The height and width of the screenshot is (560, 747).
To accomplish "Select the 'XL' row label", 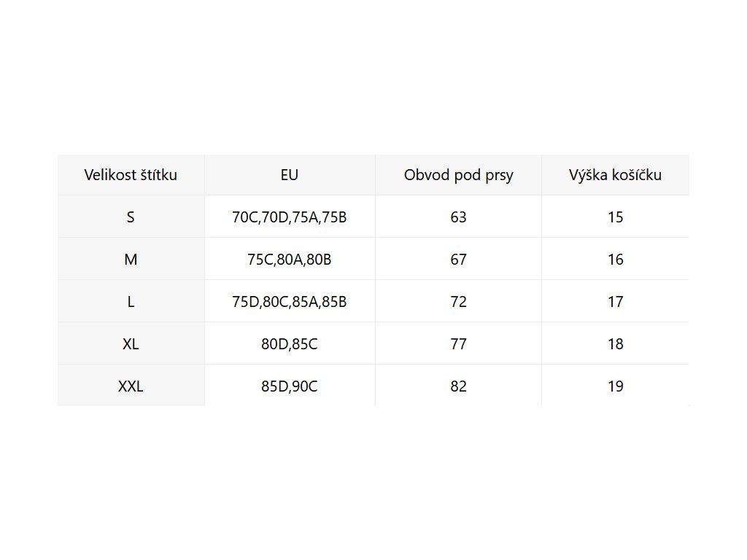I will click(x=131, y=344).
